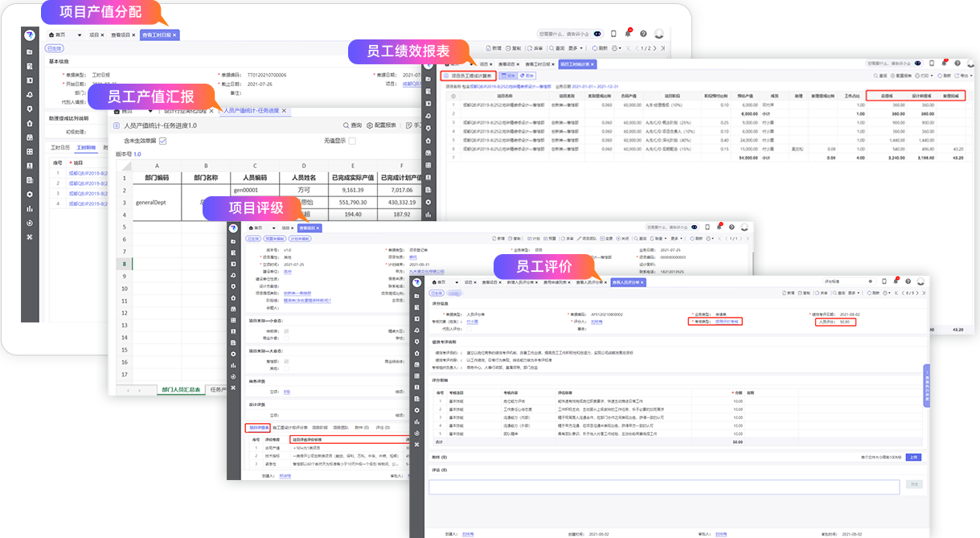Screen dimensions: 980x538
Task: Select the 部门人员汇总表 sheet tab
Action: pos(180,389)
